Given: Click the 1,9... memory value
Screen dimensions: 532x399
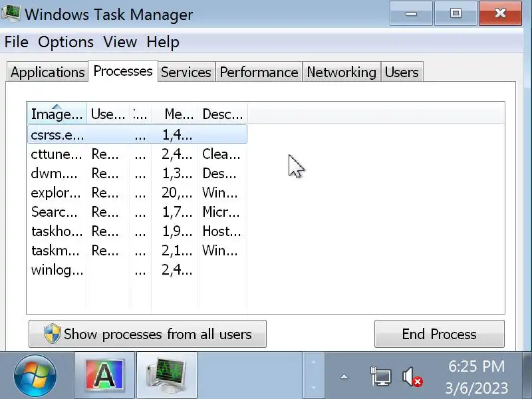Looking at the screenshot, I should 177,231.
